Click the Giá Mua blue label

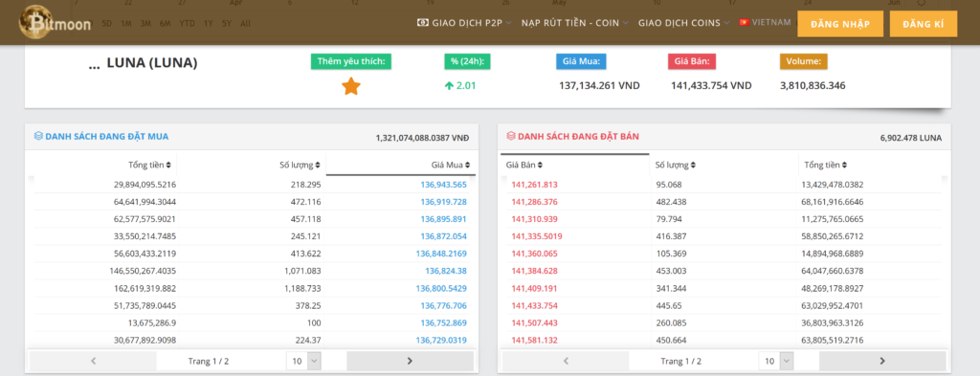tap(581, 61)
